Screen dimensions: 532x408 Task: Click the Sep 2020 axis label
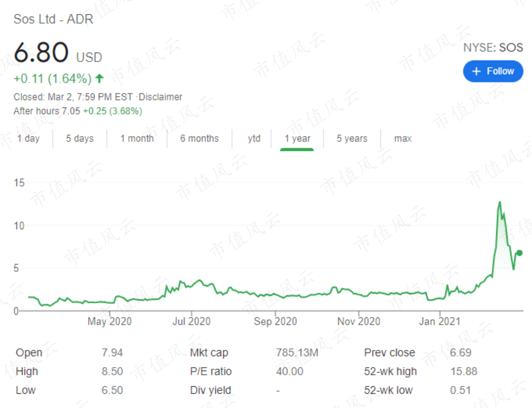click(x=275, y=321)
